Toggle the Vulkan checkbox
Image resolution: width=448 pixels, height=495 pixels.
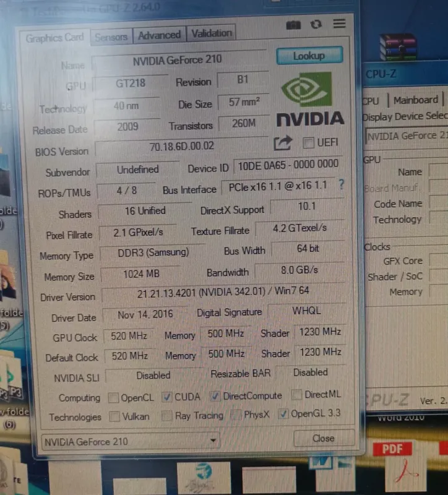point(114,416)
